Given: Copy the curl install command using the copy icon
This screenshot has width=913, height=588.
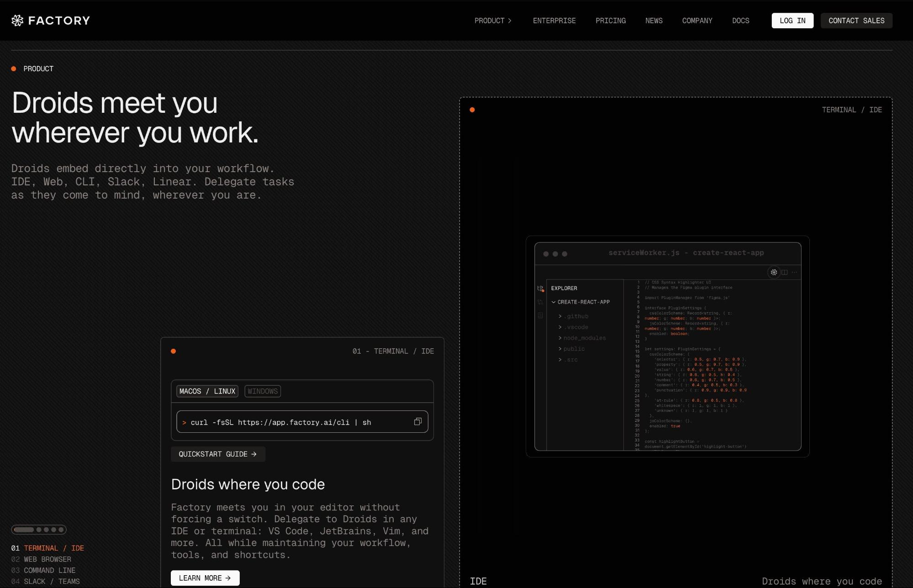Looking at the screenshot, I should click(417, 421).
